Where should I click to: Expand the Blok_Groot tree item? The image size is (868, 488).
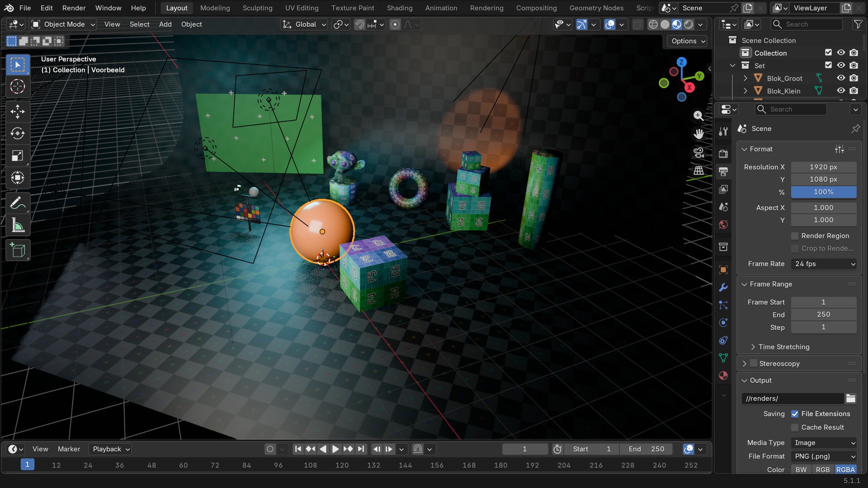click(x=745, y=78)
